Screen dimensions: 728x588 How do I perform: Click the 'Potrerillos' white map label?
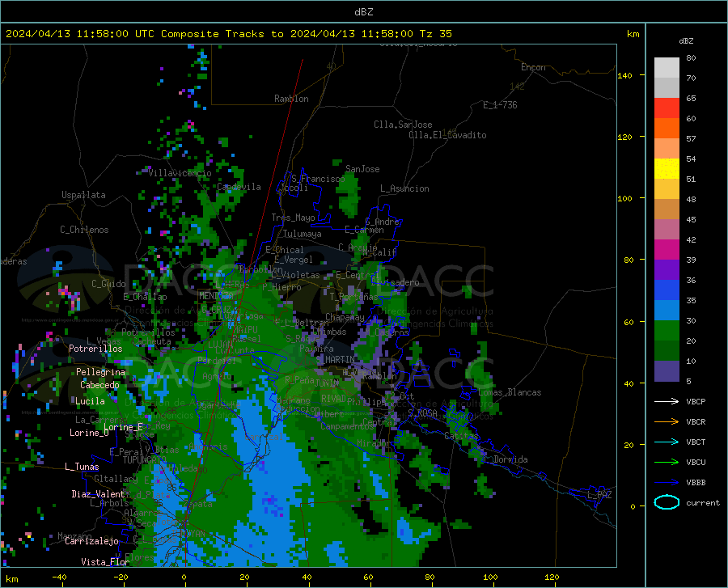95,349
